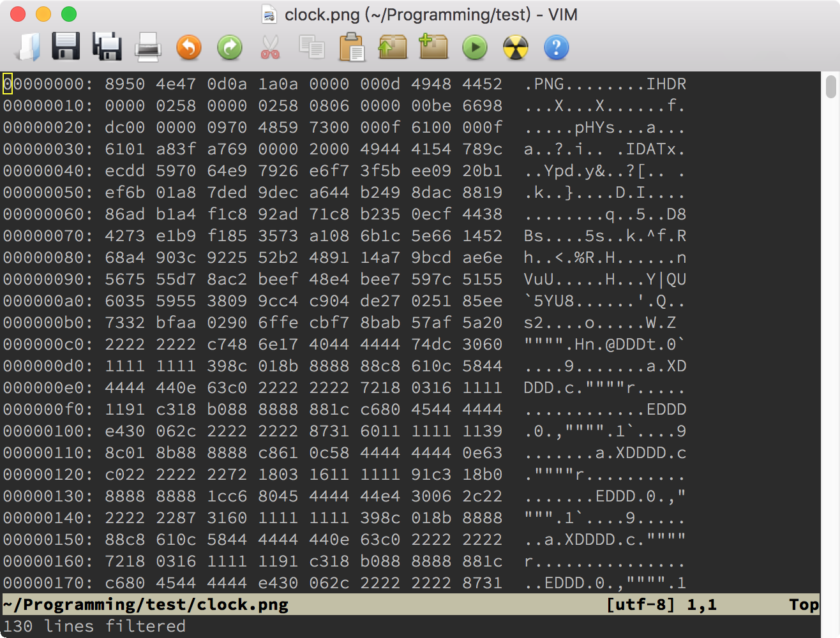Open Vim help via the question mark icon

(x=557, y=47)
